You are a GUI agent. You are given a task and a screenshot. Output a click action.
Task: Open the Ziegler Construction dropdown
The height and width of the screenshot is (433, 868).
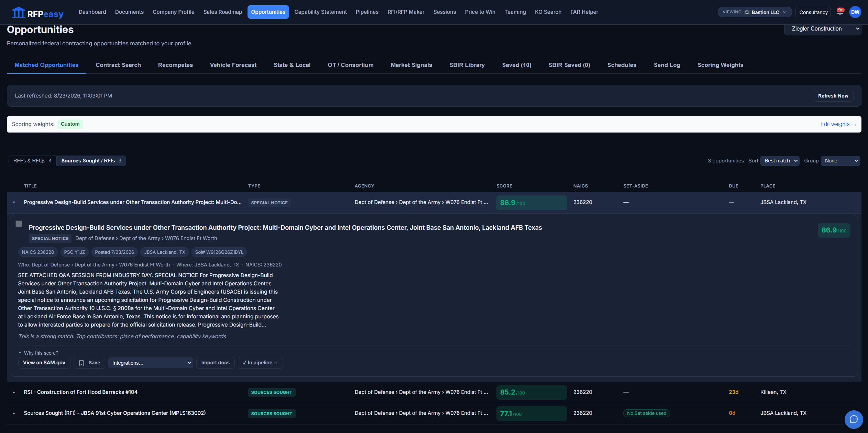823,29
